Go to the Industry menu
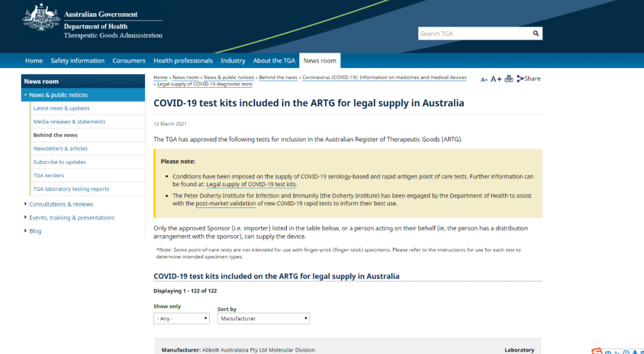This screenshot has height=354, width=644. point(233,61)
